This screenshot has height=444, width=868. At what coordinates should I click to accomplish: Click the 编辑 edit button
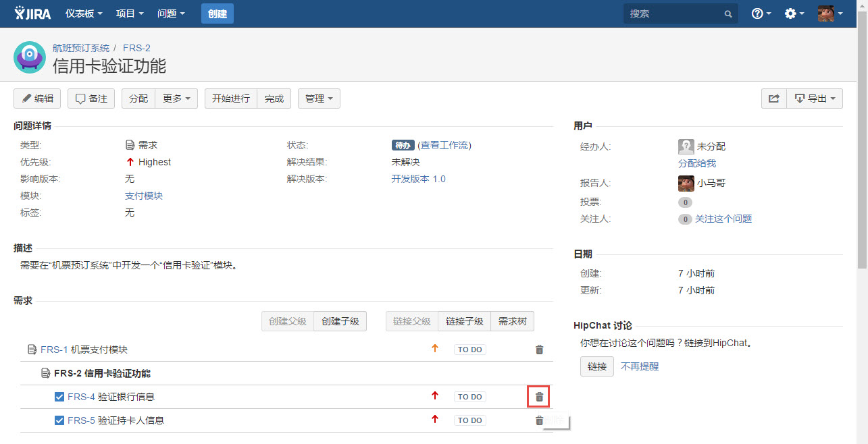pyautogui.click(x=37, y=99)
